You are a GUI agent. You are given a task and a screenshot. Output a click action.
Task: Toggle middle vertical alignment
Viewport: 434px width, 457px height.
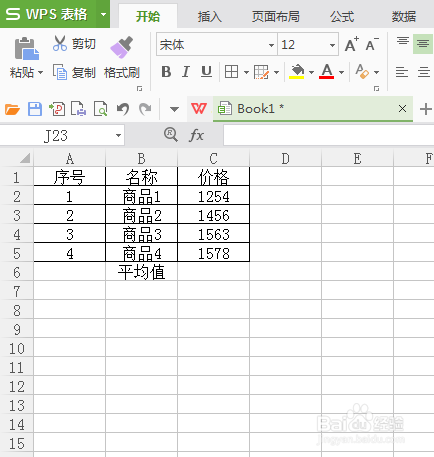[x=423, y=44]
